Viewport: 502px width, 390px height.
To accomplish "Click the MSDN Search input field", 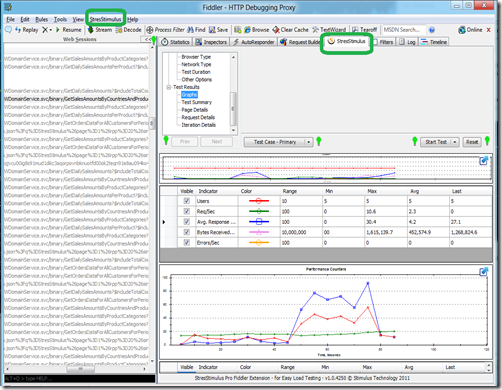I will tap(404, 30).
